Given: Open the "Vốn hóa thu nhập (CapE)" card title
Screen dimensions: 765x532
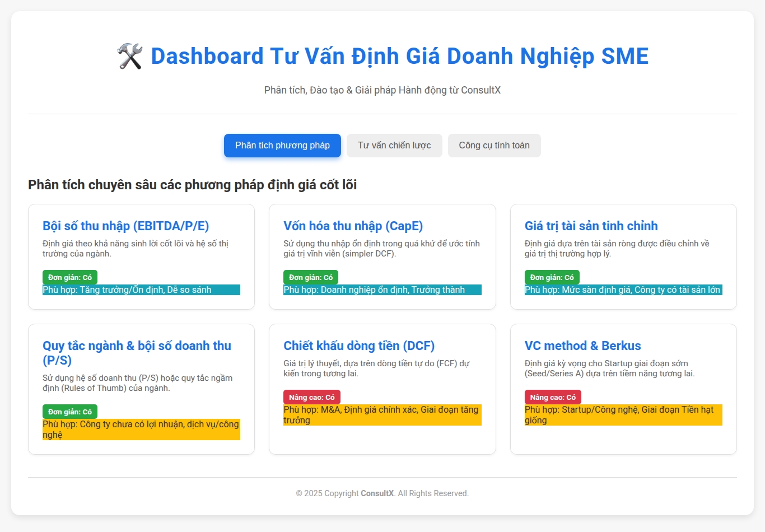Looking at the screenshot, I should (x=353, y=226).
